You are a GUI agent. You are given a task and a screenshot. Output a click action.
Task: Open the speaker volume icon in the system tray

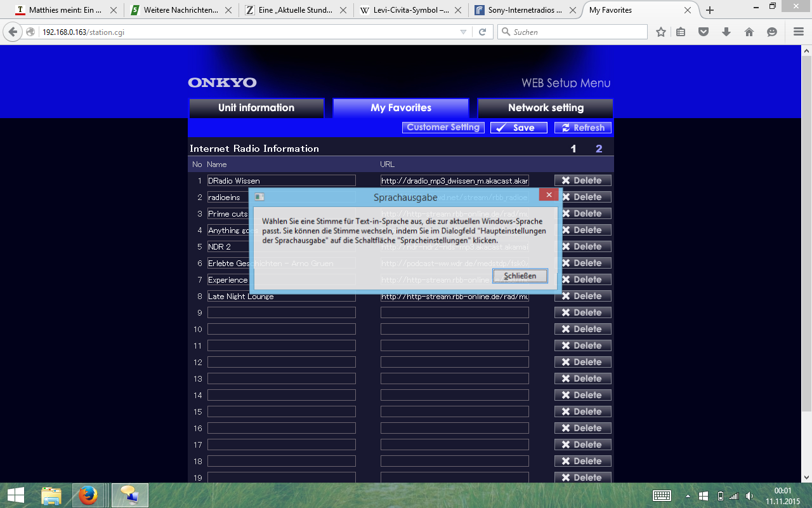point(750,496)
